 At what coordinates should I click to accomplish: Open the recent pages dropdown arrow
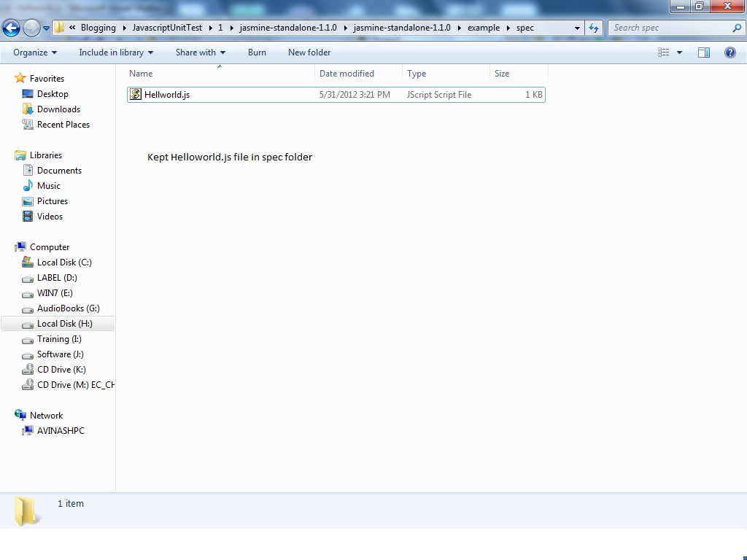(x=46, y=28)
